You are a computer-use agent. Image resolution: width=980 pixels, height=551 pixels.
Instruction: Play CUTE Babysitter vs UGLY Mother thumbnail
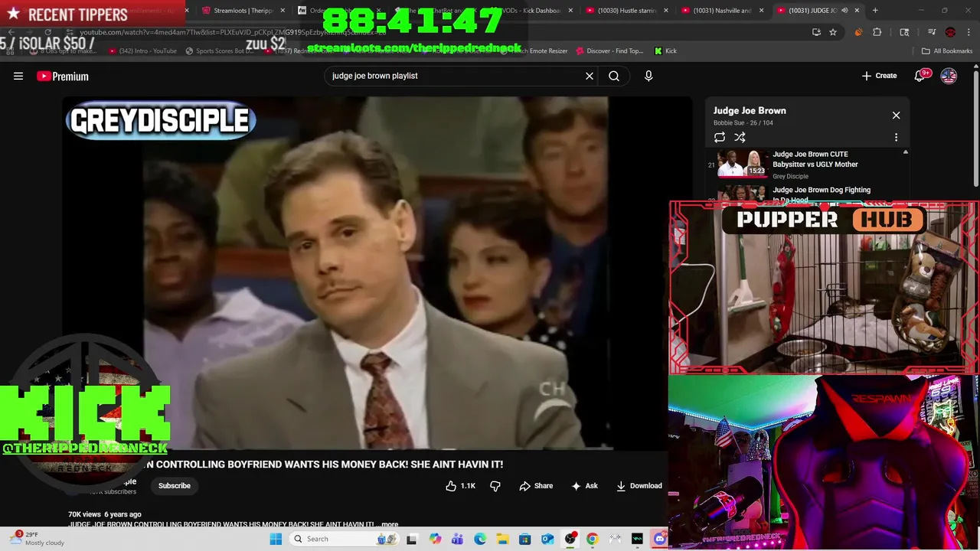tap(742, 163)
